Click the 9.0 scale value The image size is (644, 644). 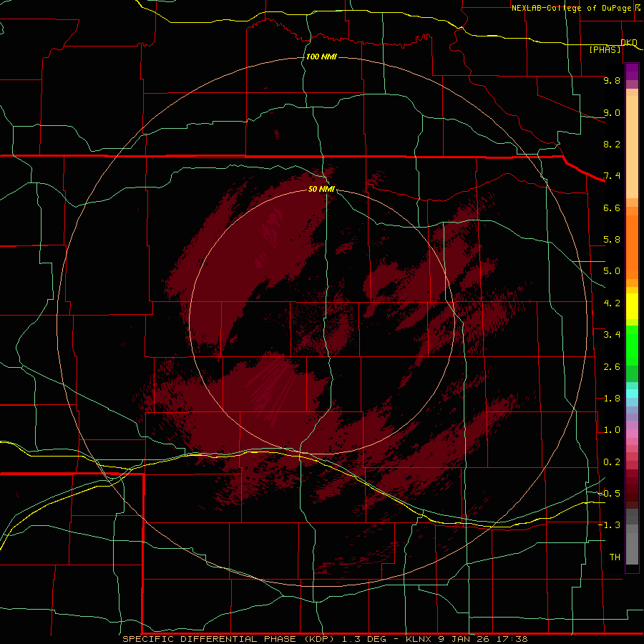tap(612, 112)
